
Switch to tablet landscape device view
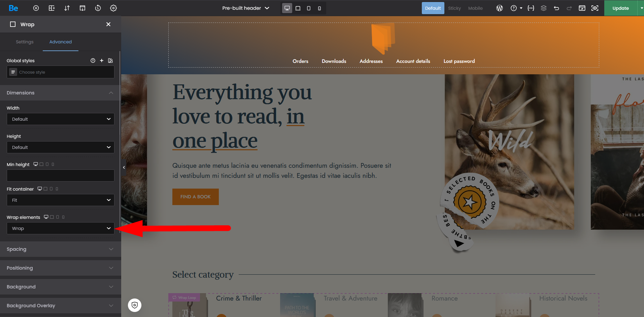point(298,8)
